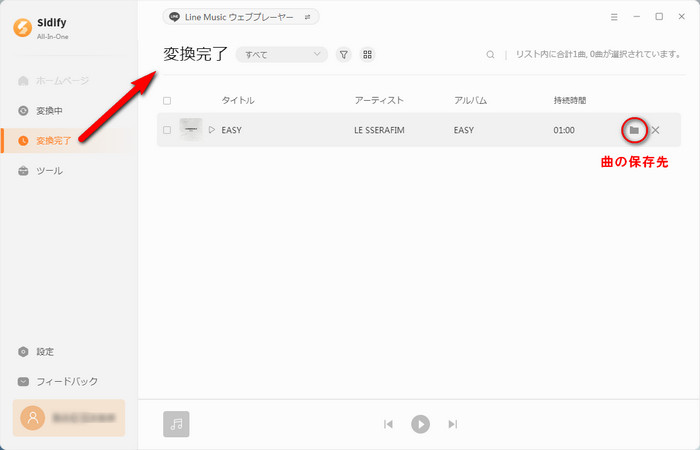Go to the 変換中 sidebar item
Image resolution: width=700 pixels, height=450 pixels.
(x=40, y=111)
